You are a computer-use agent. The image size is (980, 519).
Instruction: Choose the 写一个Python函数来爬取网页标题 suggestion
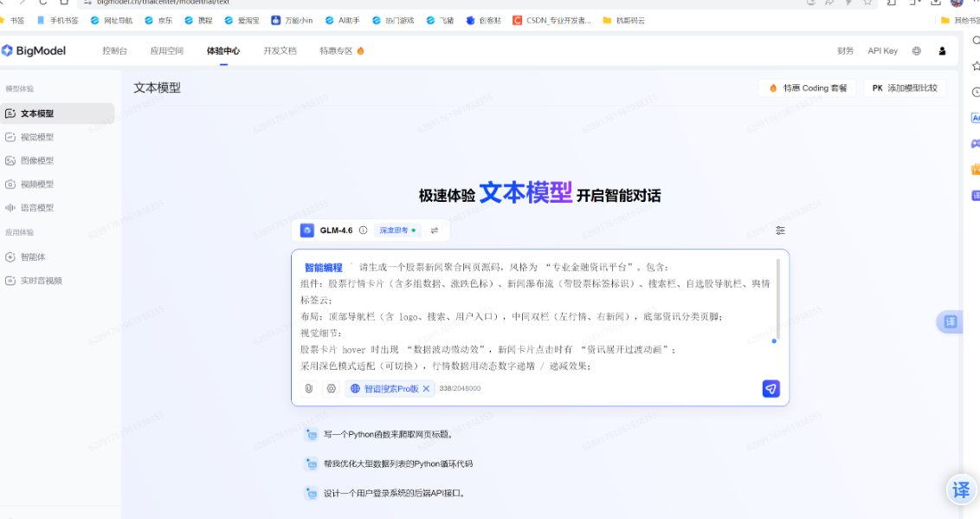(x=387, y=434)
